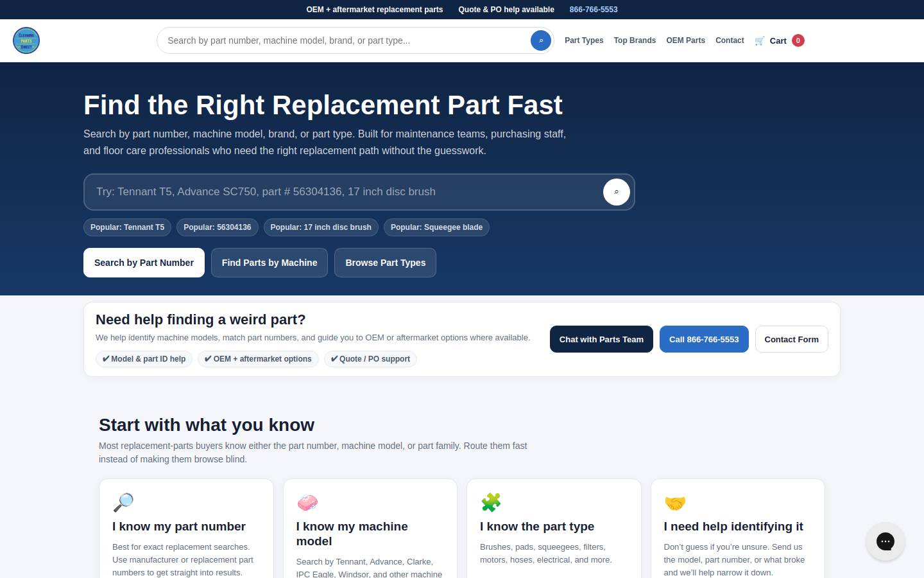Open the Contact Form button

click(x=791, y=339)
